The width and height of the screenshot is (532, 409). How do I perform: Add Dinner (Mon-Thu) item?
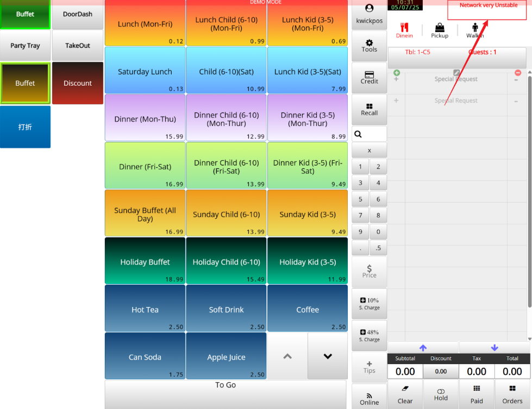145,118
